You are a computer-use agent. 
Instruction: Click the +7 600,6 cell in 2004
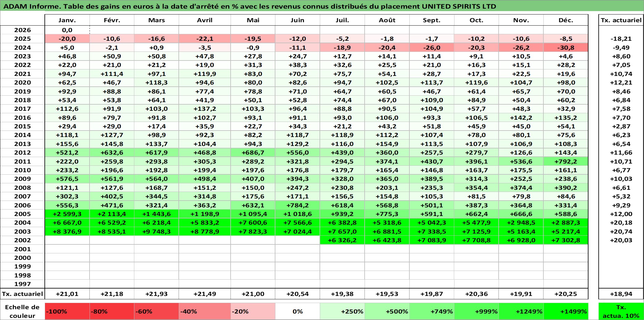253,222
